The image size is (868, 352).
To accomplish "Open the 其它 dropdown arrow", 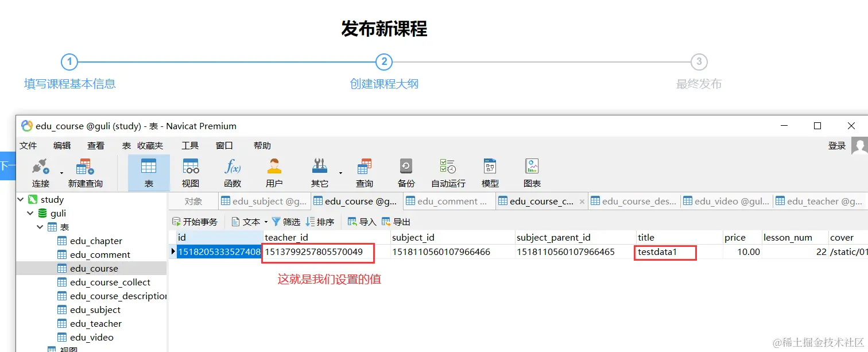I will pos(340,173).
